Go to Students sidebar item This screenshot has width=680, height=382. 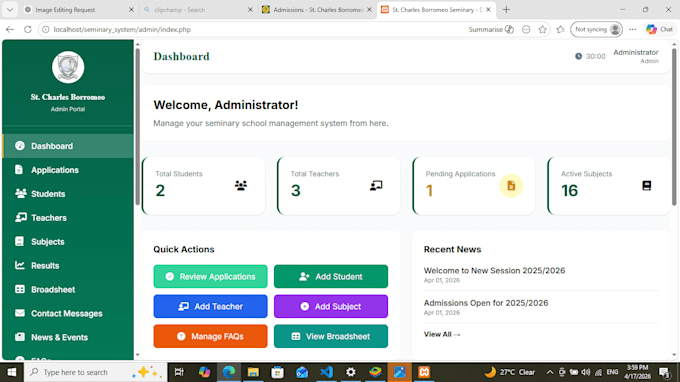(x=68, y=194)
